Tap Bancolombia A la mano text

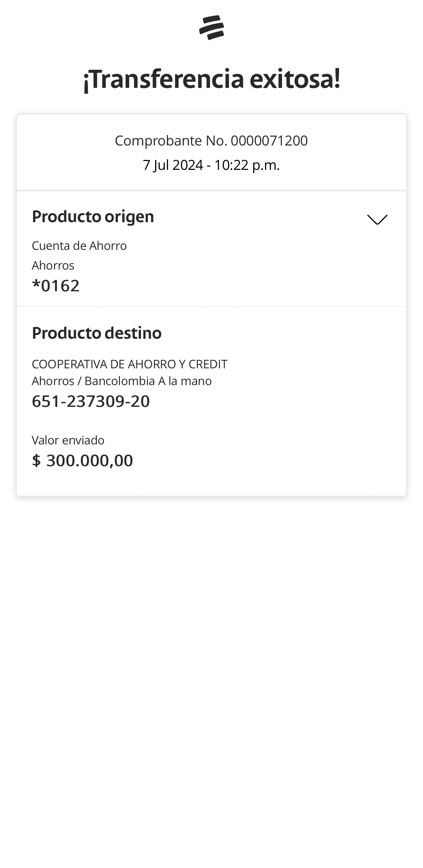point(148,381)
